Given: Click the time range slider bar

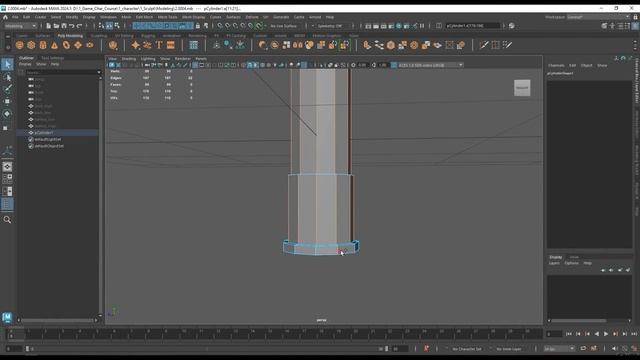Looking at the screenshot, I should click(x=207, y=349).
